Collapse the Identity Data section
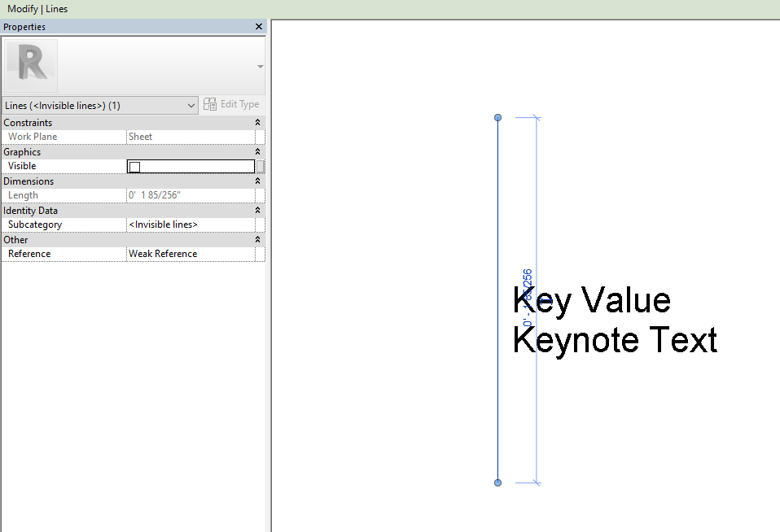 pyautogui.click(x=257, y=211)
